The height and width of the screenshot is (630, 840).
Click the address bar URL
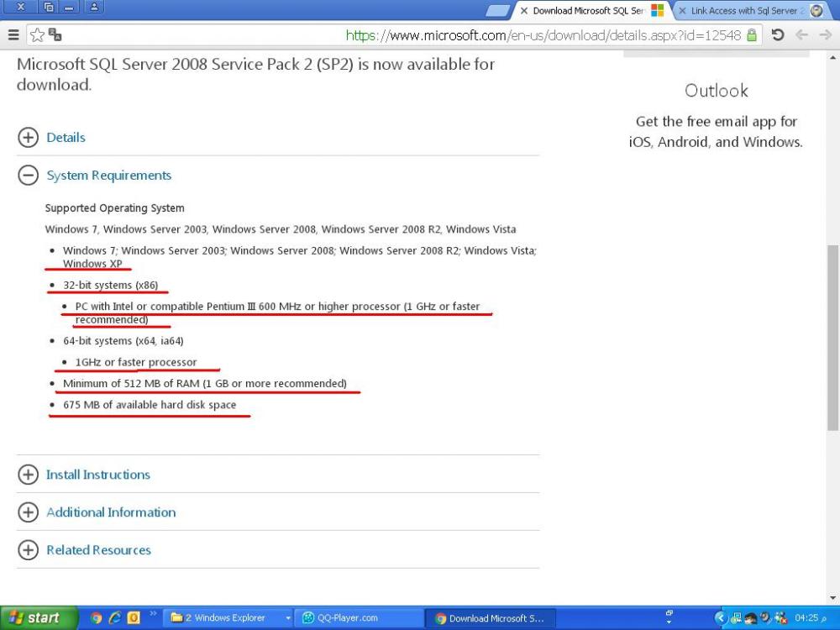pos(543,35)
